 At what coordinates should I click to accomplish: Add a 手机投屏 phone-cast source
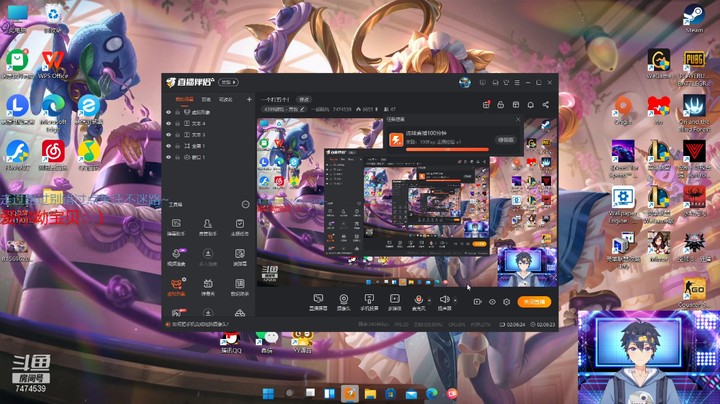coord(369,302)
